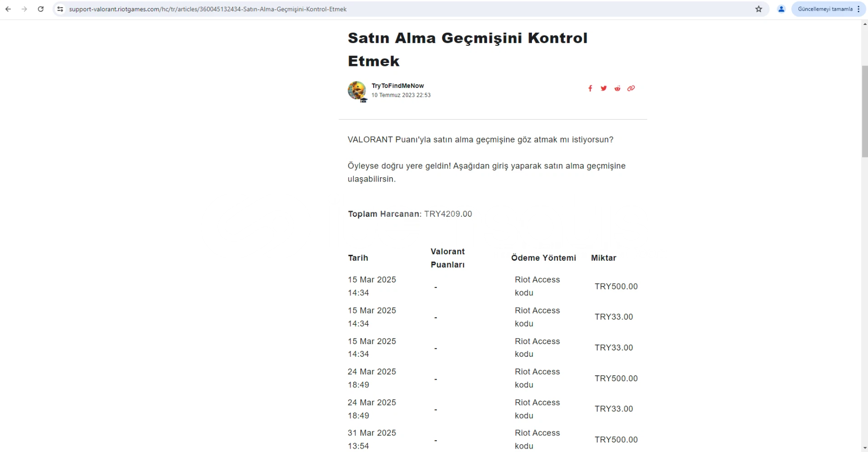
Task: Open the TryToFindMeNow author link
Action: point(398,86)
